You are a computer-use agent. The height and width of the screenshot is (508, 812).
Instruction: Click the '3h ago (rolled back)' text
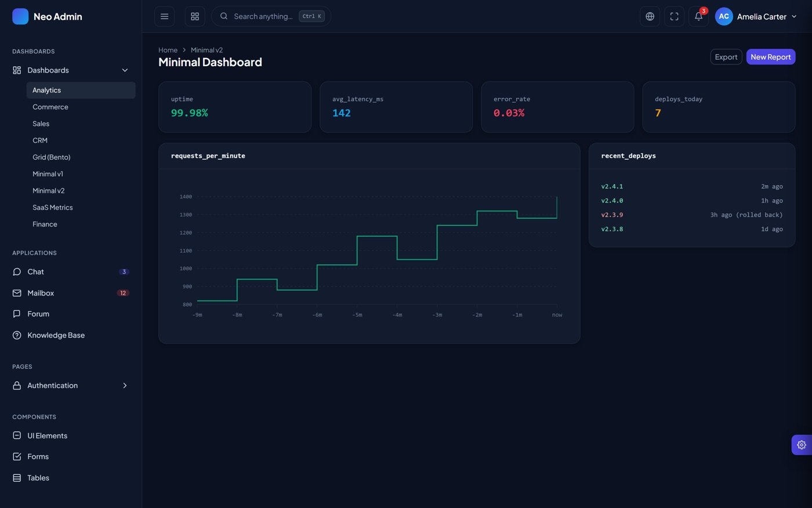[746, 215]
